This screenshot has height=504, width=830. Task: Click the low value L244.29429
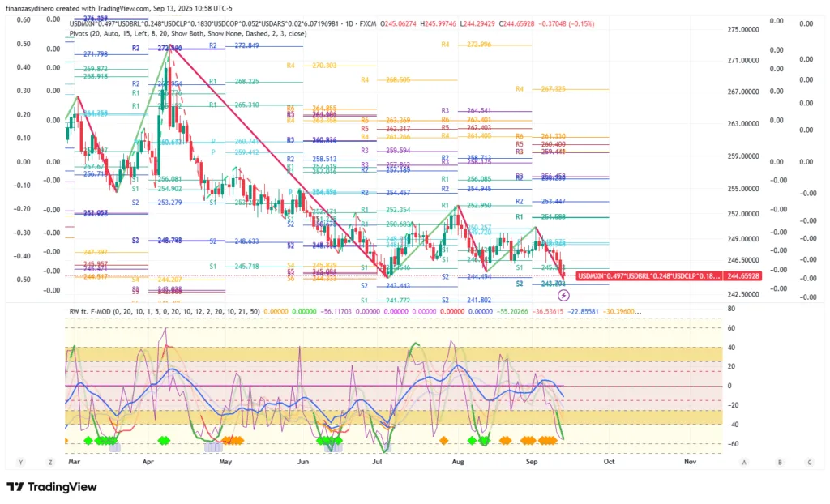477,23
